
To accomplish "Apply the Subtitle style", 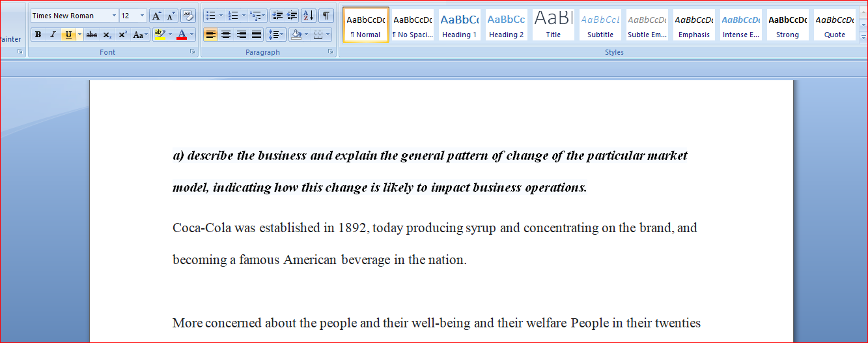I will [x=600, y=25].
